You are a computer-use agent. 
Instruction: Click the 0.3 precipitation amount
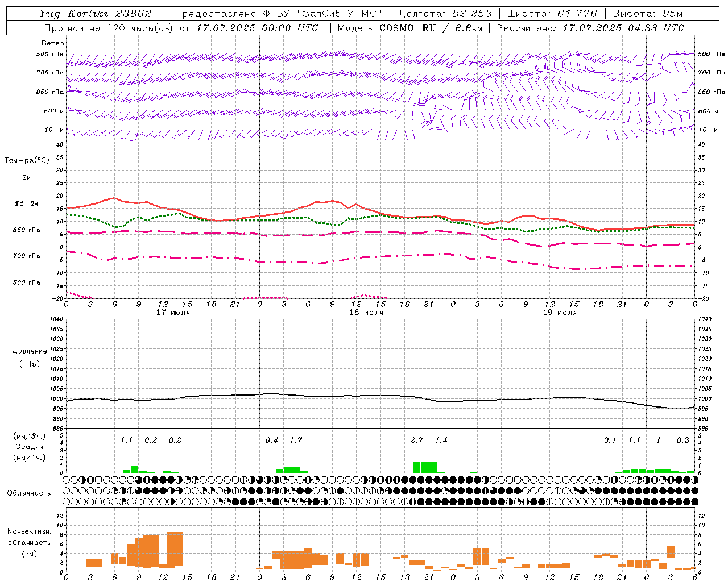[682, 440]
